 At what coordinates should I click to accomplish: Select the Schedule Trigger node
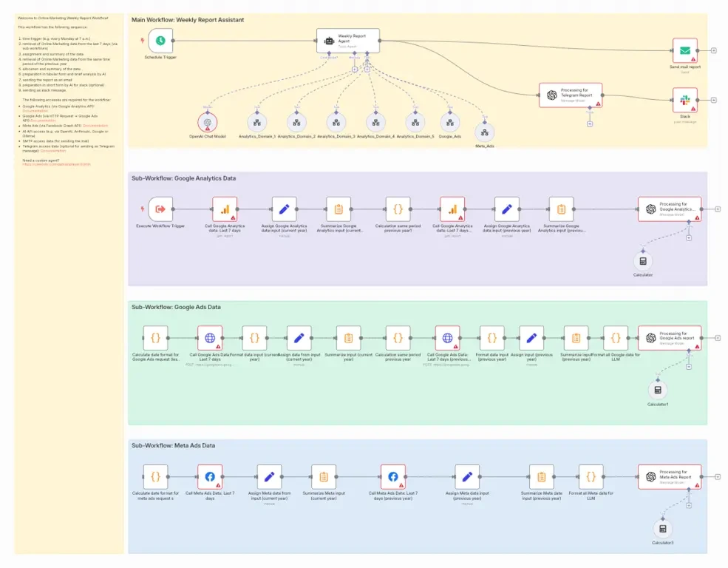160,41
